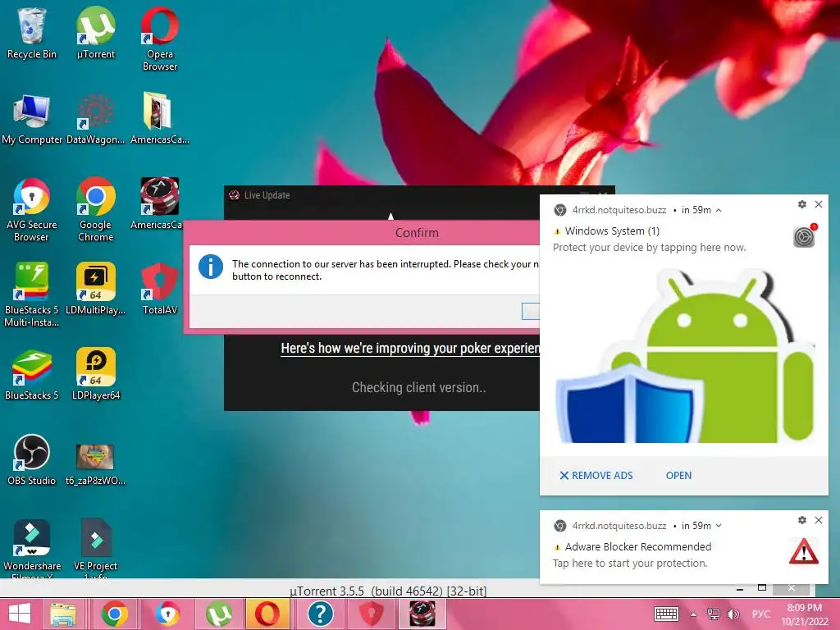The image size is (840, 630).
Task: Open the taskbar clock showing 8:09 PM
Action: pos(805,614)
